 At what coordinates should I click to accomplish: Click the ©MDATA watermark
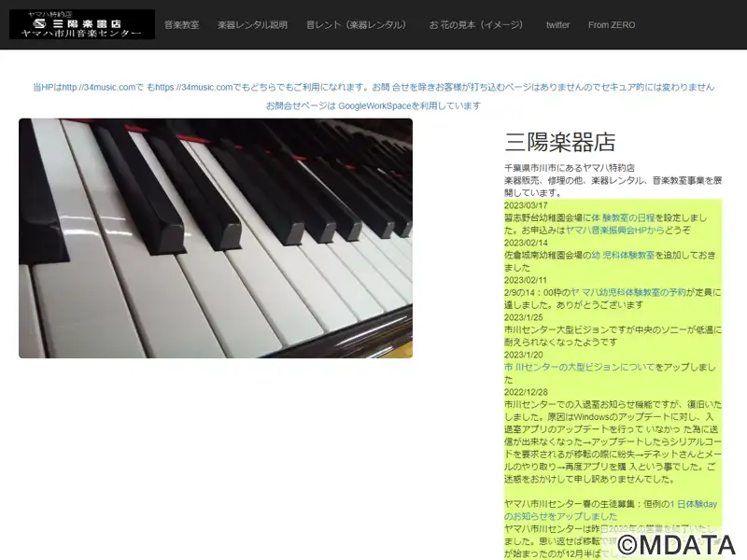(x=677, y=544)
